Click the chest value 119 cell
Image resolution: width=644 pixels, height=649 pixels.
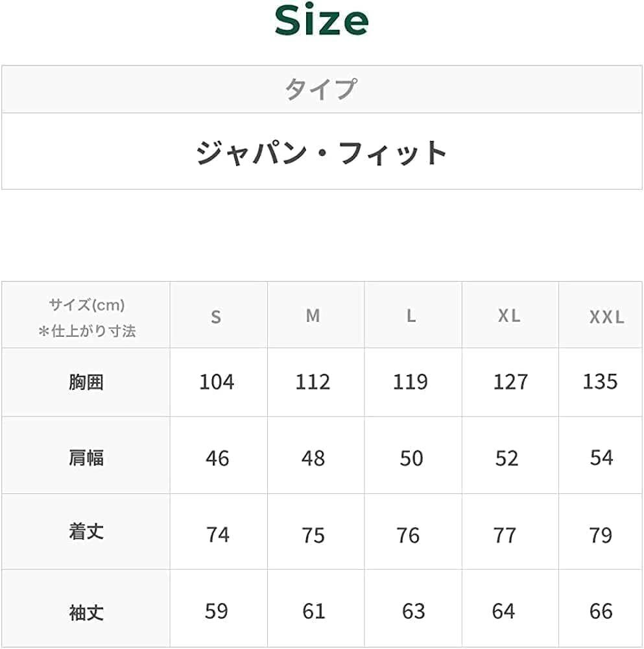pyautogui.click(x=411, y=382)
